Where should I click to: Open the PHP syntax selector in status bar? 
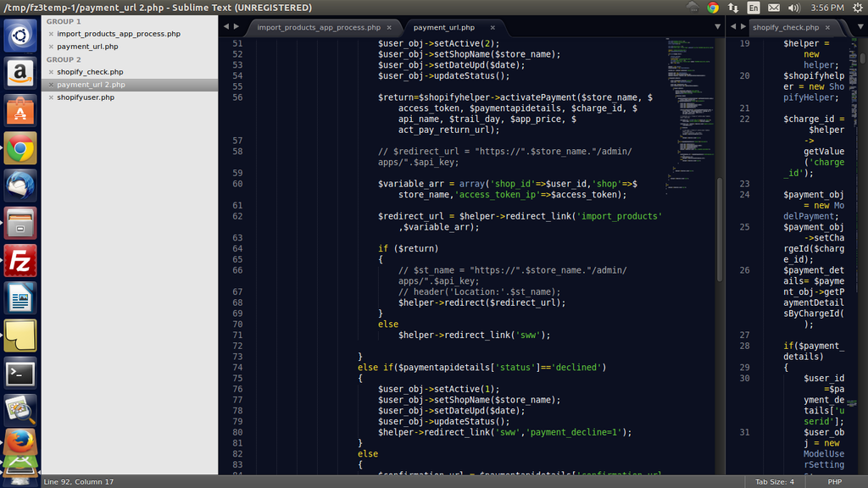point(834,481)
